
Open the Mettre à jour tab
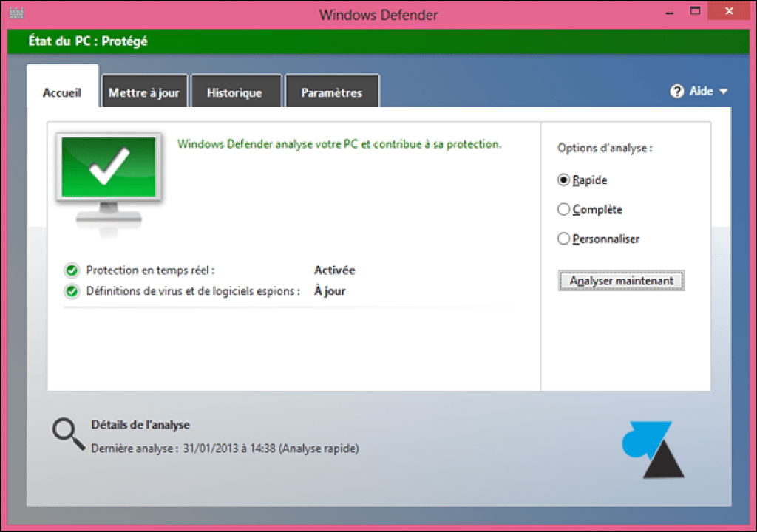point(144,92)
